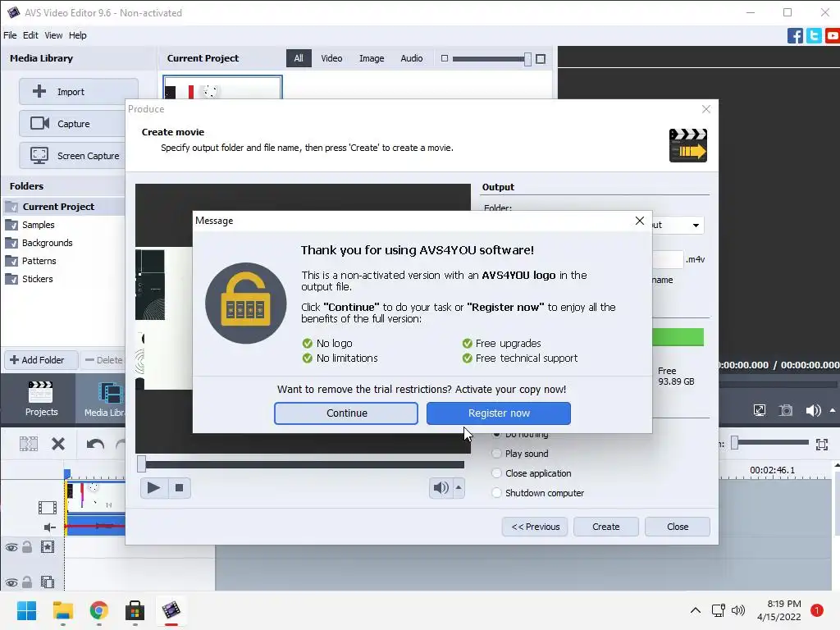840x630 pixels.
Task: Open the Twitter share icon
Action: (x=814, y=35)
